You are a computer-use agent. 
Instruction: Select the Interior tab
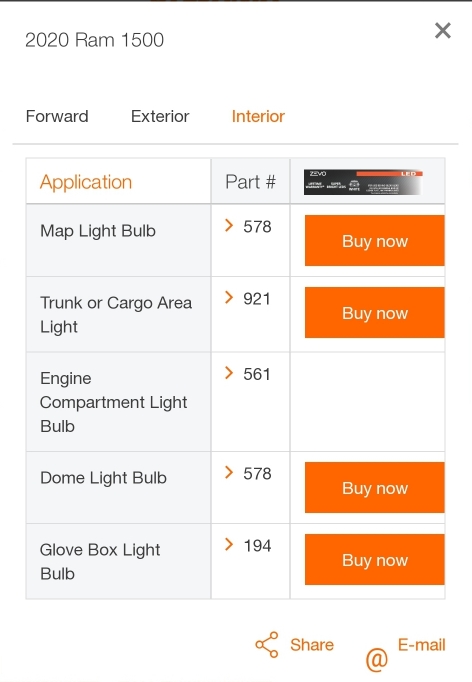258,116
